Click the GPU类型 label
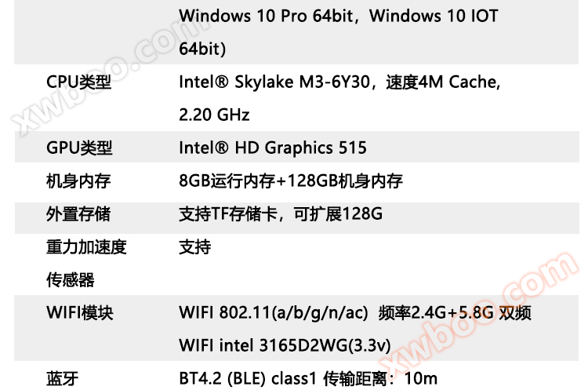Image resolution: width=588 pixels, height=390 pixels. [x=79, y=148]
